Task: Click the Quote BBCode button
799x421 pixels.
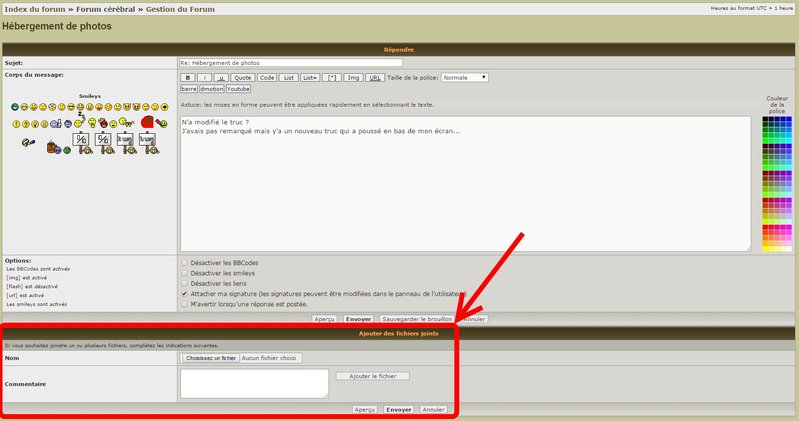Action: pyautogui.click(x=242, y=77)
